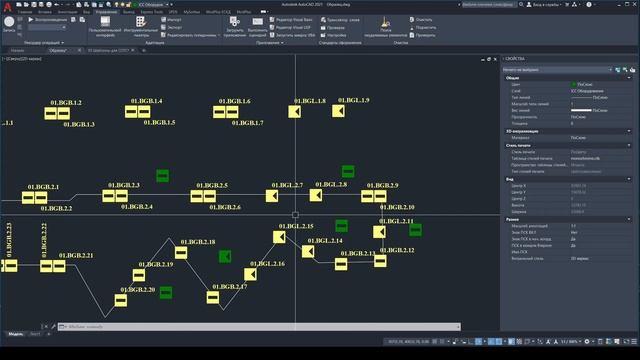Viewport: 640px width, 360px height.
Task: Open workspace switching gear in status bar
Action: [587, 341]
